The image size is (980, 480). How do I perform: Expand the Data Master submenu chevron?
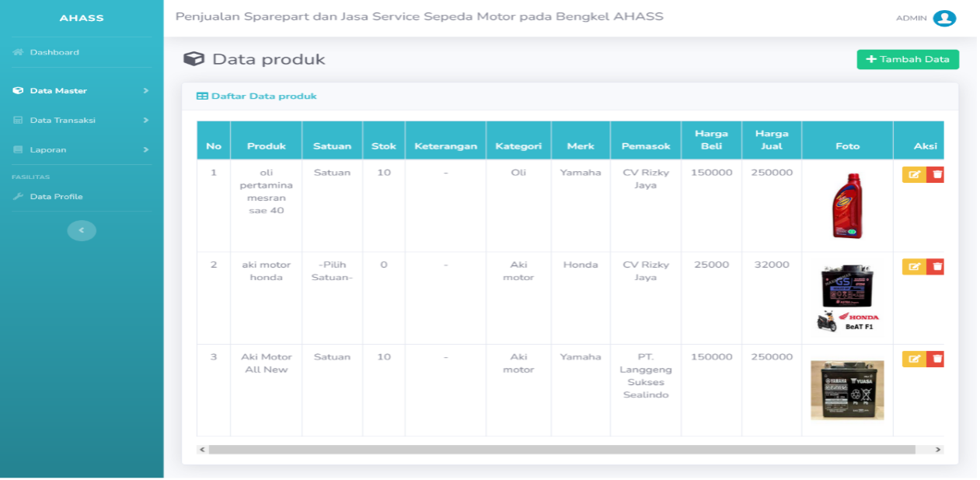point(145,91)
